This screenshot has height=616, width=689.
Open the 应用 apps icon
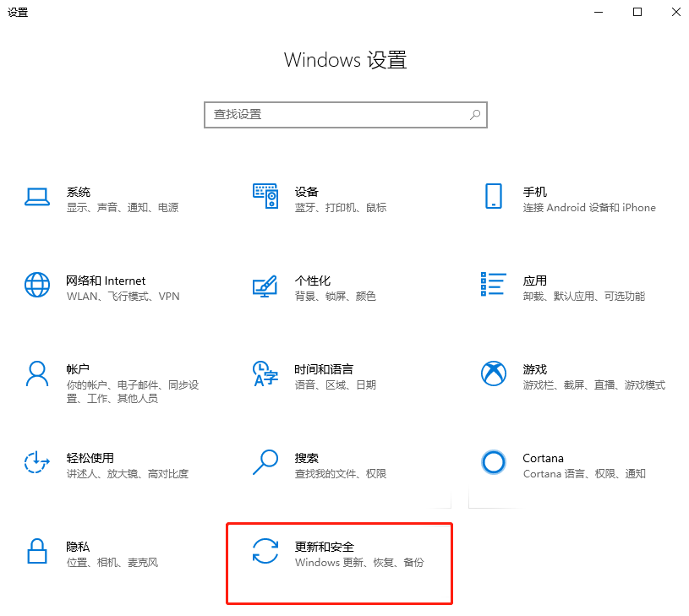(493, 285)
